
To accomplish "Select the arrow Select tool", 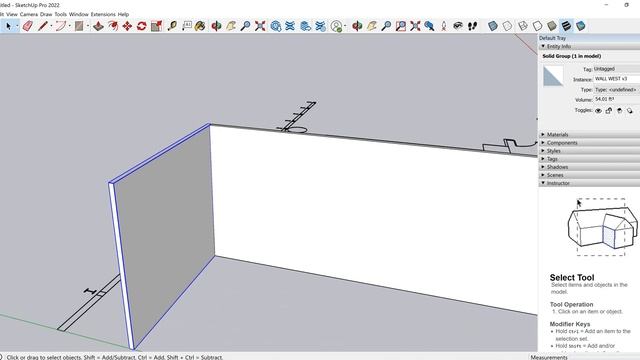I will point(8,26).
